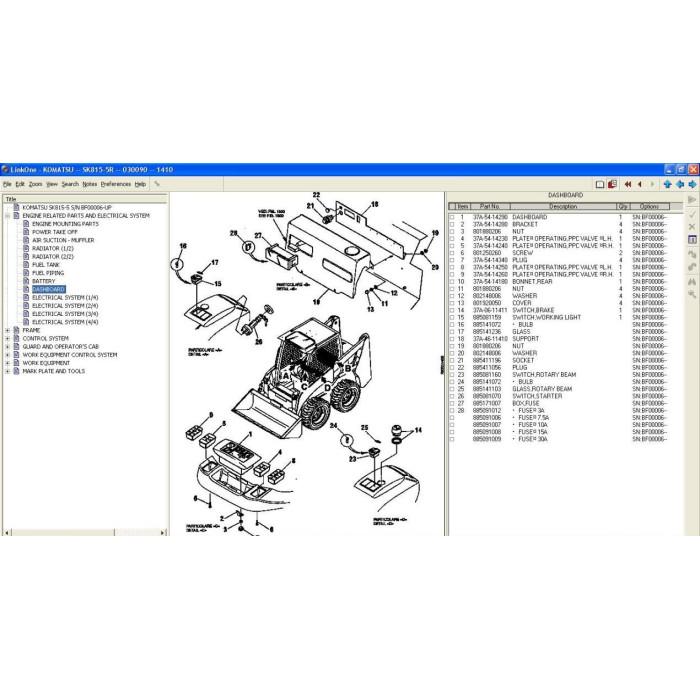The width and height of the screenshot is (700, 700).
Task: Click the binoculars icon on the right sidebar
Action: pyautogui.click(x=692, y=282)
